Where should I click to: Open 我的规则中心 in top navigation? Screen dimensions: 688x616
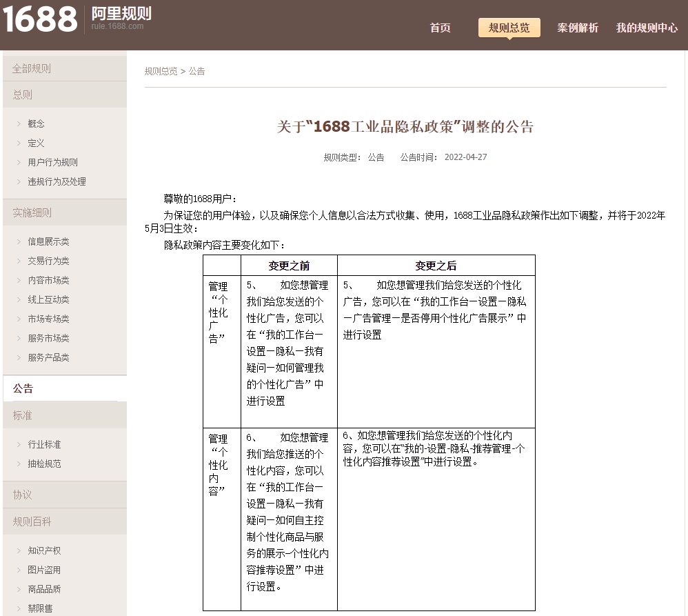647,28
